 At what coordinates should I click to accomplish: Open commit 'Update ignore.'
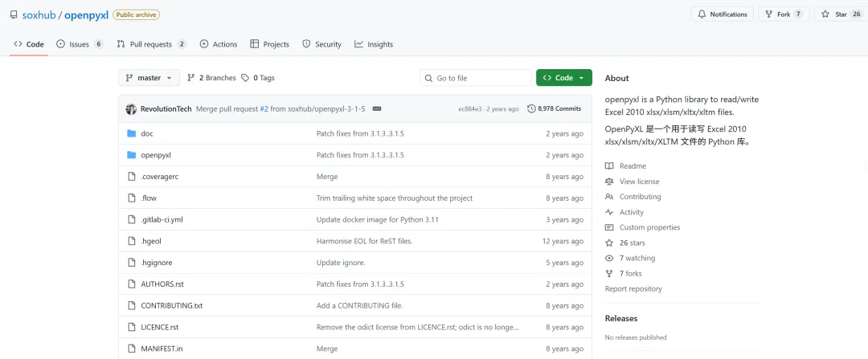(x=341, y=263)
